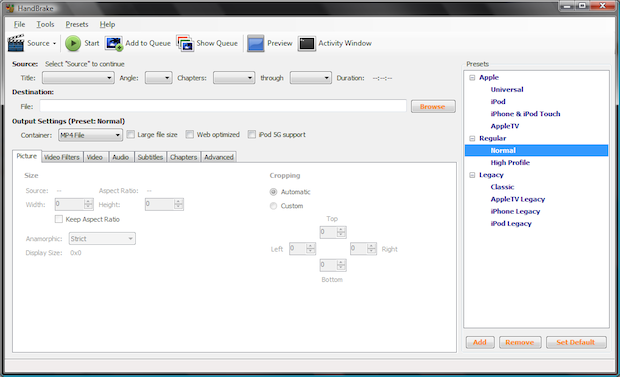Screen dimensions: 620x377
Task: Click the Width value field
Action: tap(70, 204)
